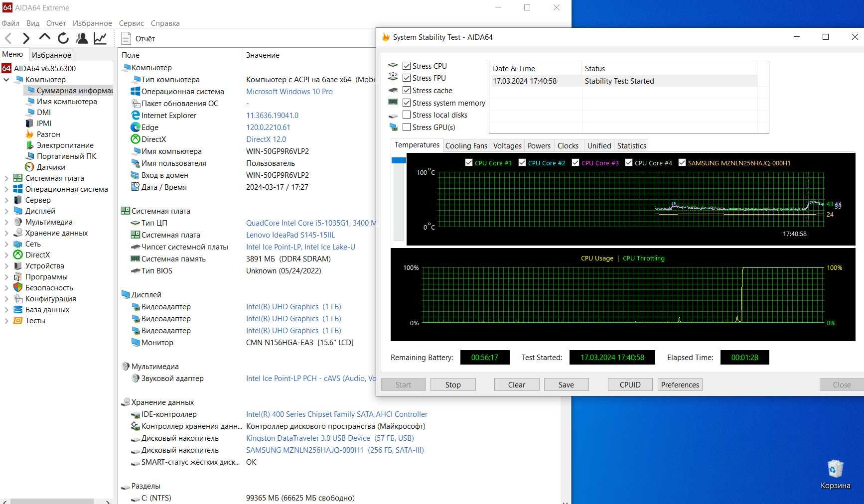Enable Stress local disks checkbox
This screenshot has height=504, width=864.
click(x=407, y=115)
